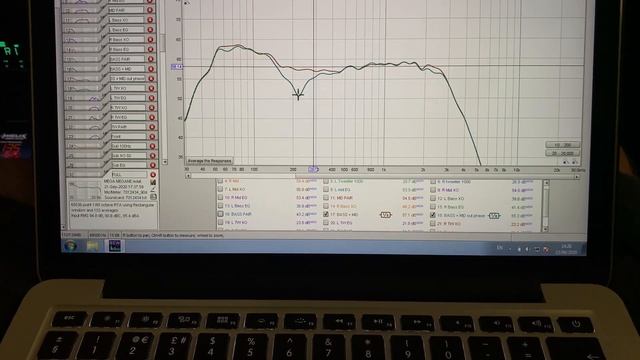Click the save icon in measurement details panel
The height and width of the screenshot is (360, 640).
153,197
